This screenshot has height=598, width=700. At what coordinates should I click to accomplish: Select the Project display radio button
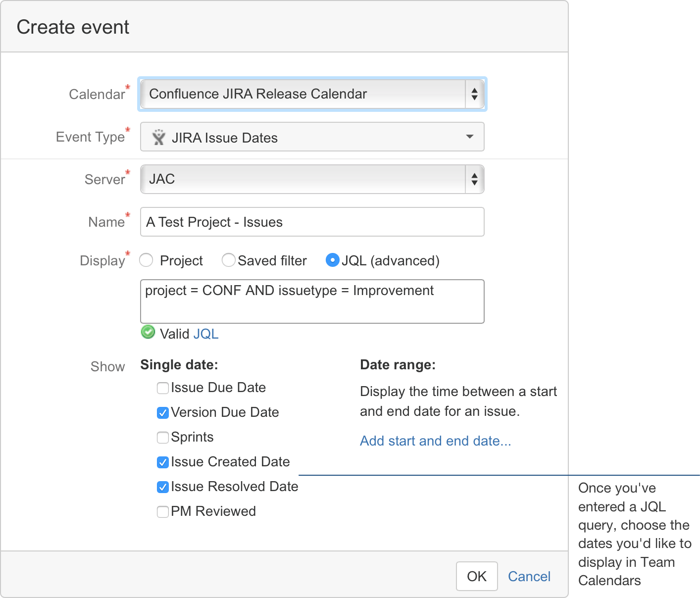pos(147,260)
